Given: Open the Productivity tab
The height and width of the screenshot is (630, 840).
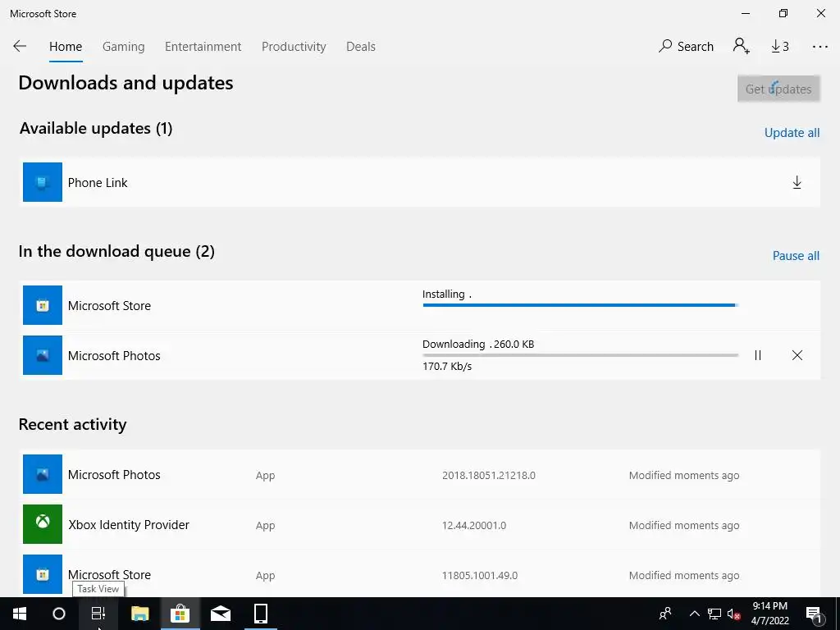Looking at the screenshot, I should 294,47.
